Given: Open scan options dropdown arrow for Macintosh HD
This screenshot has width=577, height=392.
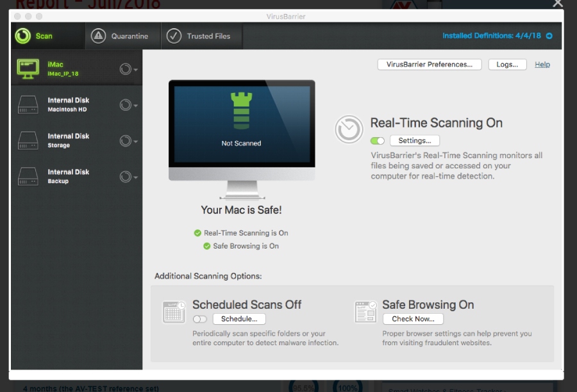Looking at the screenshot, I should (136, 106).
